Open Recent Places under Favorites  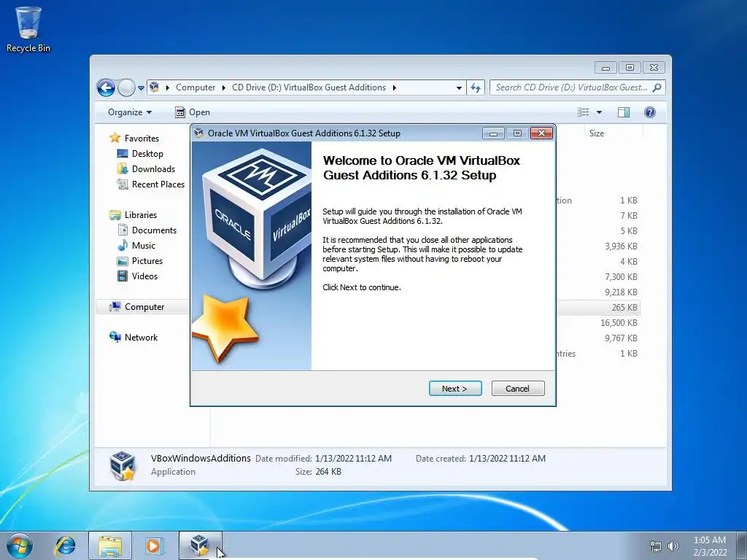158,184
